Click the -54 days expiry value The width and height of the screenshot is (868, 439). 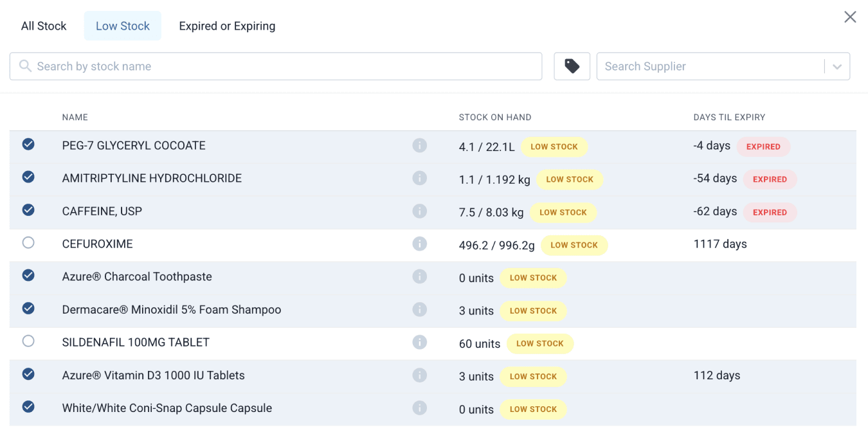[715, 178]
